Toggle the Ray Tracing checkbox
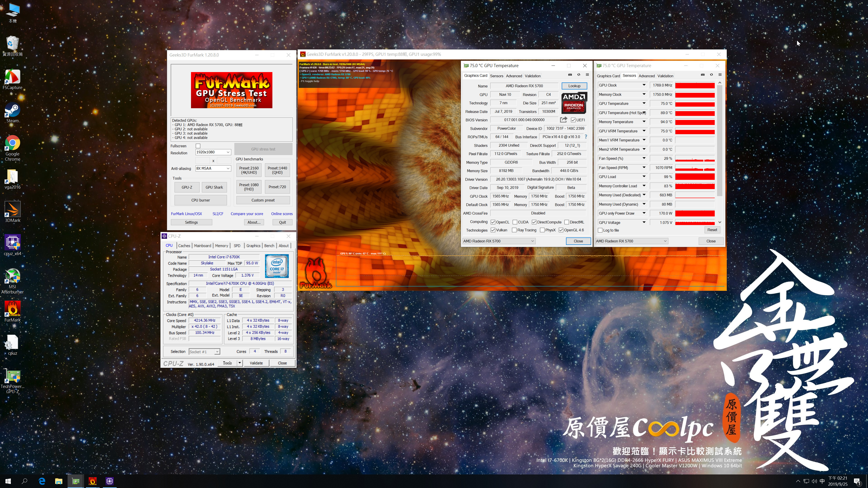The width and height of the screenshot is (868, 488). click(514, 230)
